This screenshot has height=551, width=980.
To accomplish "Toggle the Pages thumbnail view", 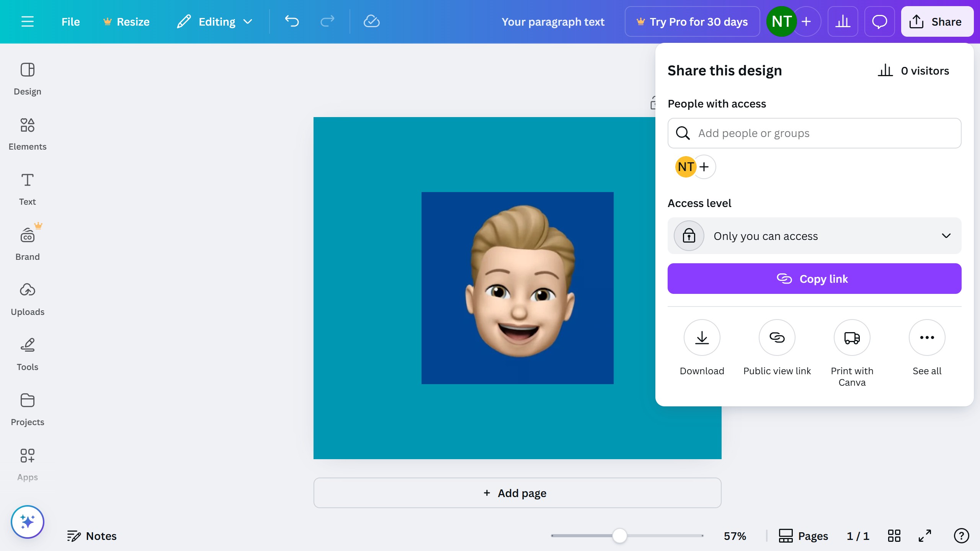I will tap(803, 536).
